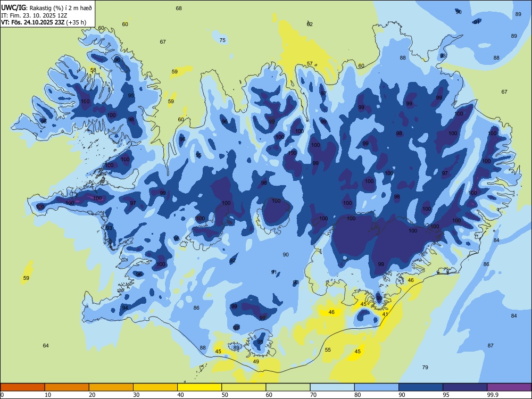The image size is (532, 399).
Task: Select the legend tick label 50
Action: click(225, 395)
